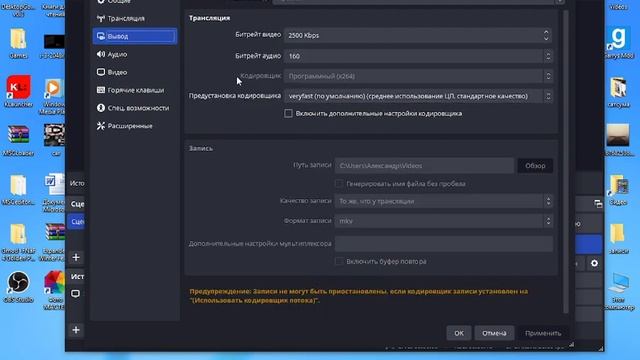Image resolution: width=640 pixels, height=360 pixels.
Task: Open the Games folder on desktop
Action: pyautogui.click(x=18, y=43)
